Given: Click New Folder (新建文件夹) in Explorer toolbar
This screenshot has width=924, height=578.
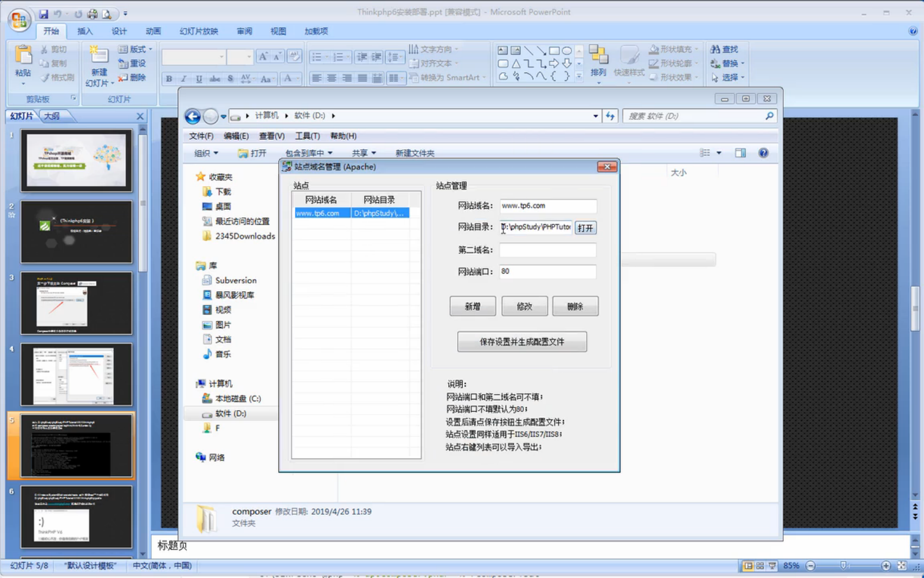Looking at the screenshot, I should pos(415,153).
